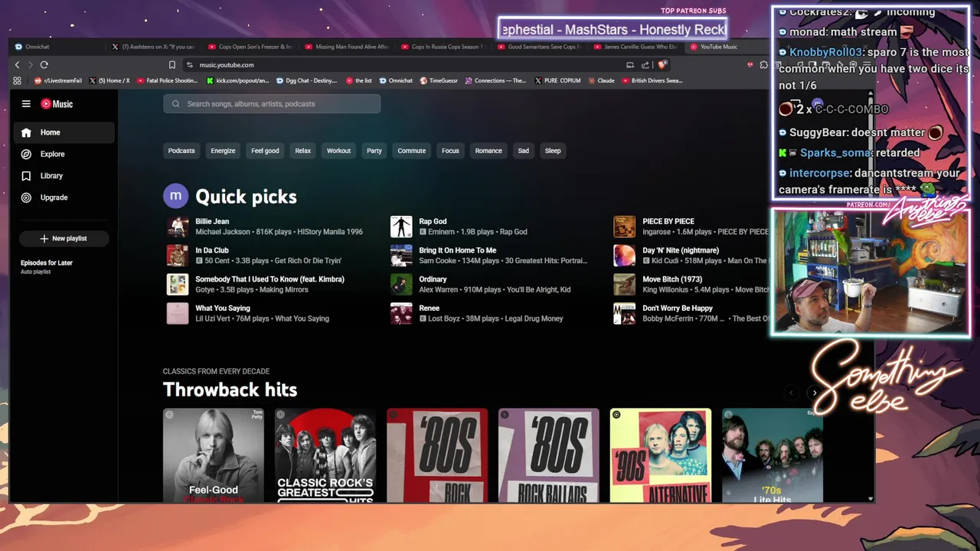980x551 pixels.
Task: Switch to Good Samaritans Save Cops tab
Action: tap(540, 47)
